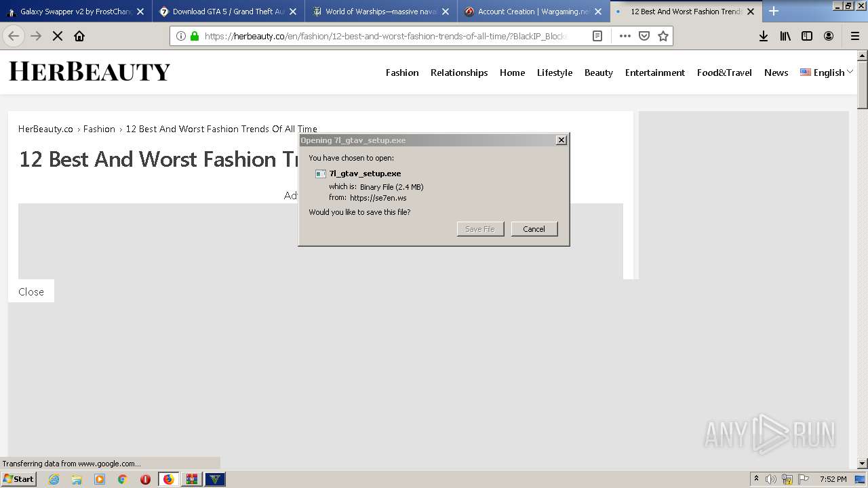Click the green padlock security icon
868x488 pixels.
click(195, 37)
